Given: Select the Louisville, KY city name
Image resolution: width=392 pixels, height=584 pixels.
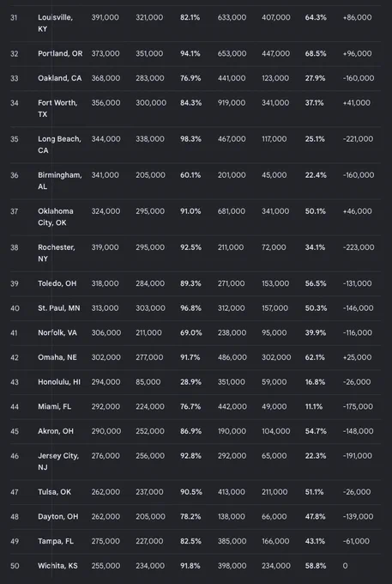Looking at the screenshot, I should (55, 23).
